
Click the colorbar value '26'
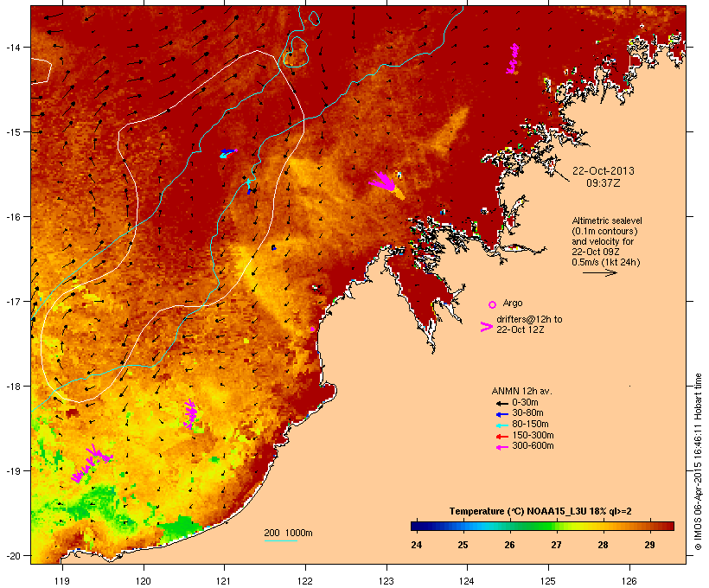pyautogui.click(x=509, y=545)
